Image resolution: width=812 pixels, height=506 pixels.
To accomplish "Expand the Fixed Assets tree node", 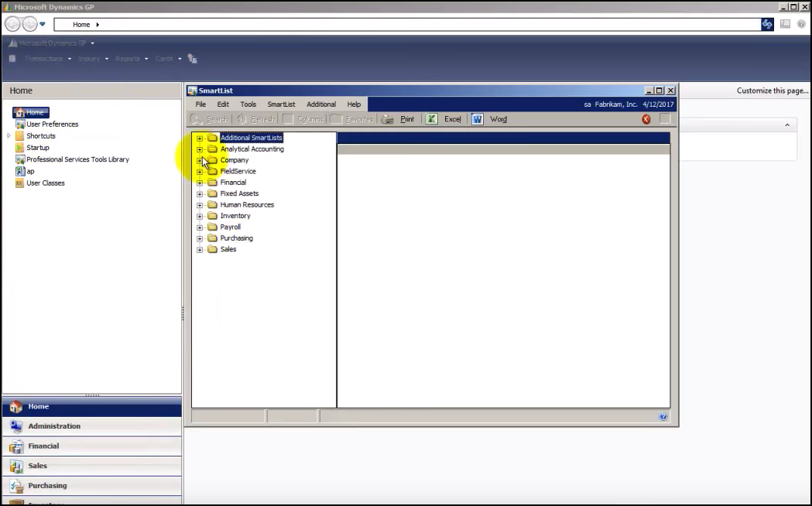I will coord(200,194).
